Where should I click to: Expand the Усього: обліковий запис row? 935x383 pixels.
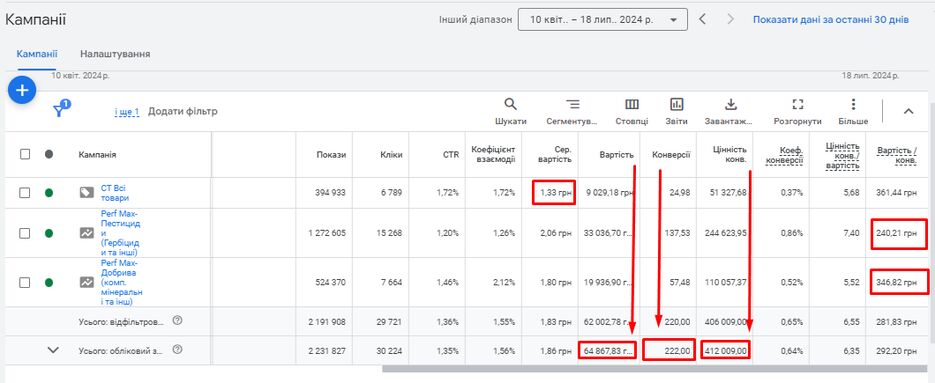[x=53, y=350]
